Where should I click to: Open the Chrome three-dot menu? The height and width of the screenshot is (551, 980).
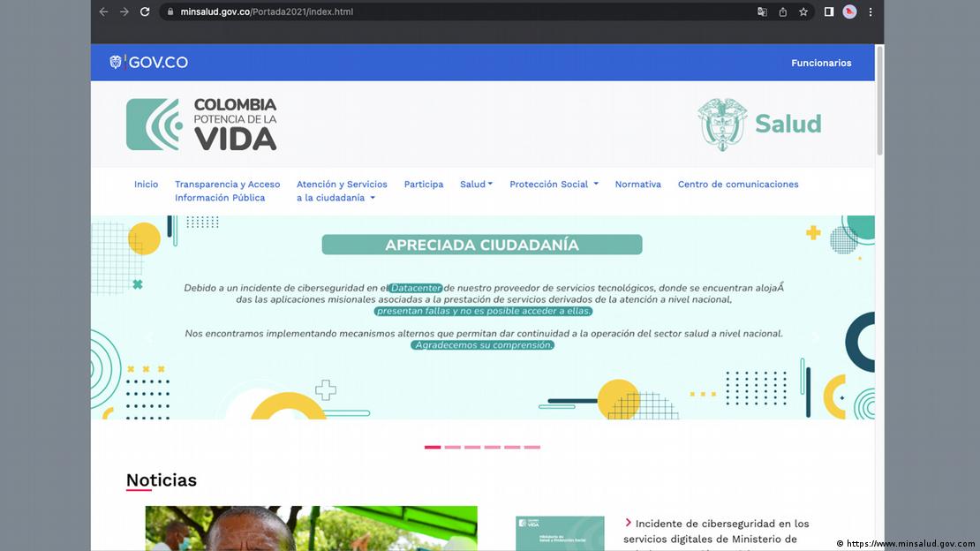tap(870, 11)
